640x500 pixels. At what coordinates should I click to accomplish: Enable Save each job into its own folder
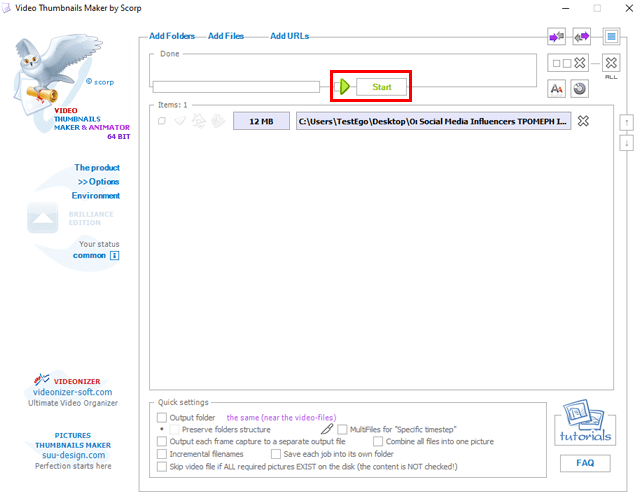click(276, 454)
